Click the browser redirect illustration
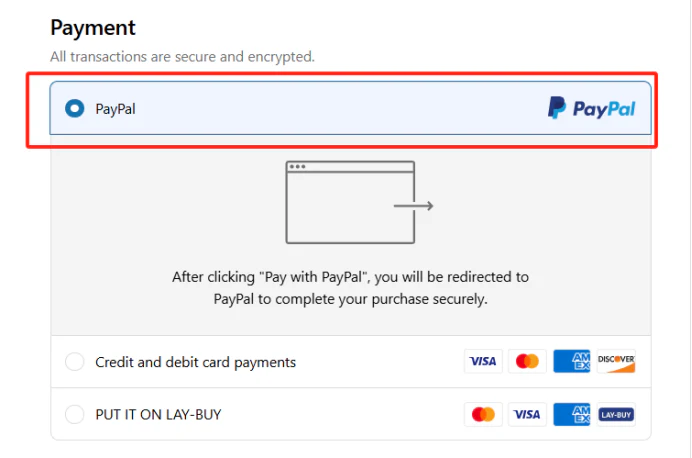This screenshot has width=692, height=458. (x=351, y=202)
